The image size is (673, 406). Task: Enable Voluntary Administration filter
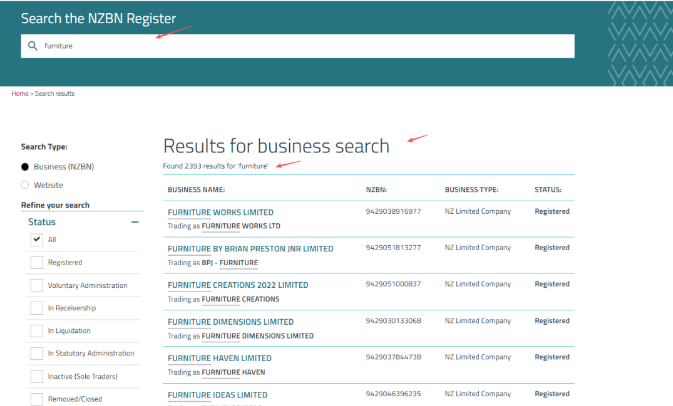[x=37, y=286]
